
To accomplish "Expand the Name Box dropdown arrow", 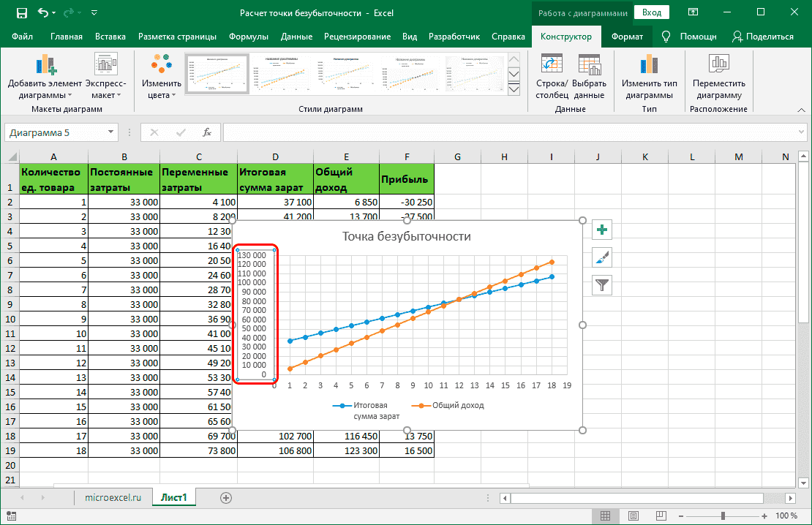I will pyautogui.click(x=111, y=132).
